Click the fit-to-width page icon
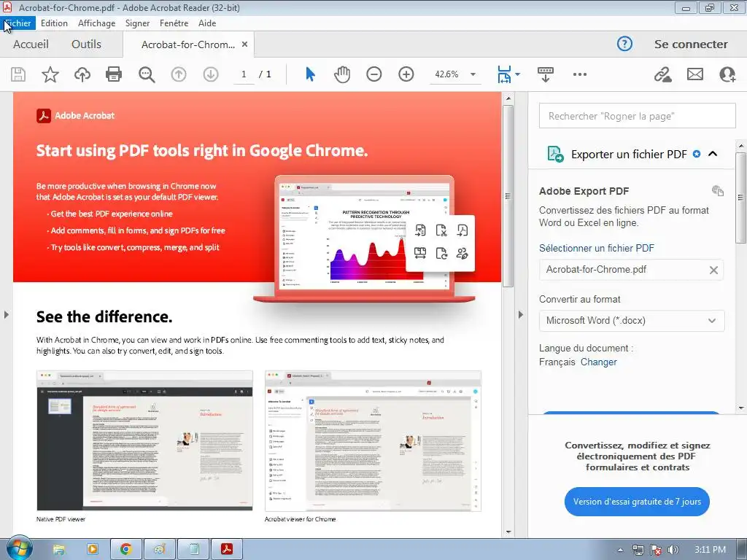This screenshot has width=747, height=560. tap(504, 74)
